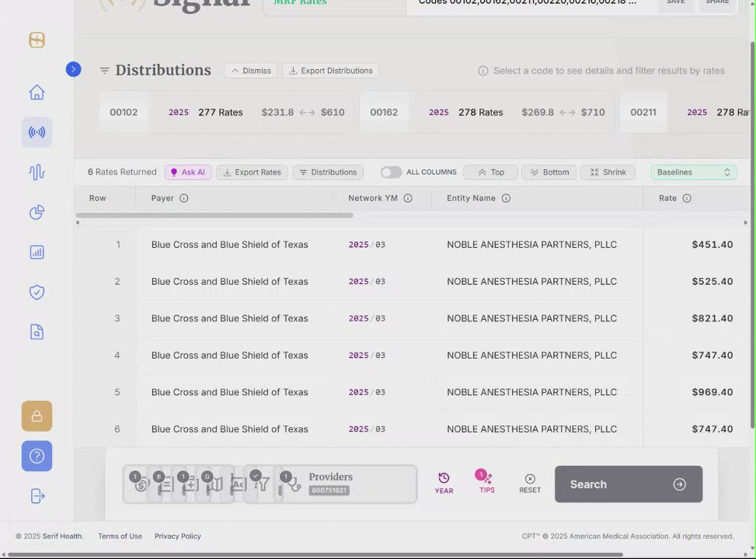Image resolution: width=756 pixels, height=559 pixels.
Task: Open the medical plus filter icon
Action: [189, 484]
